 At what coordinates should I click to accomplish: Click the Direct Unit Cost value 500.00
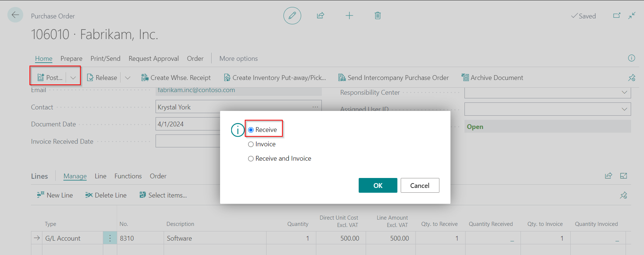(341, 238)
